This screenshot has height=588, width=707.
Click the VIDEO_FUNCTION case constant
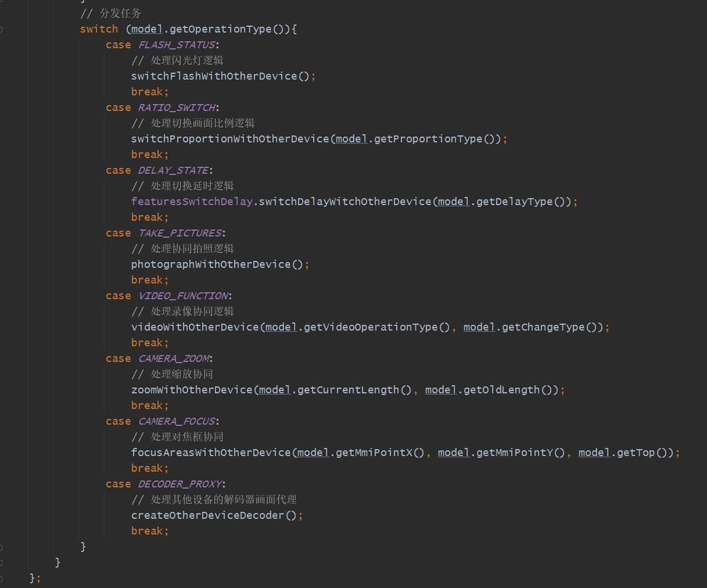tap(183, 296)
